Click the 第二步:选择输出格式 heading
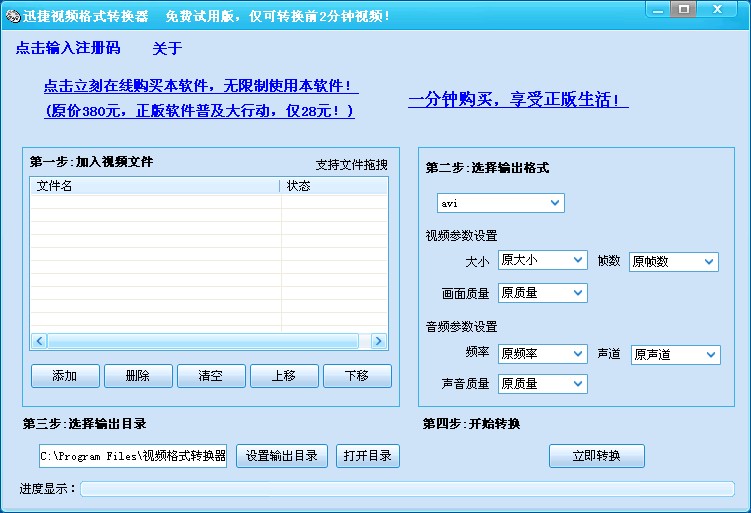 coord(487,168)
